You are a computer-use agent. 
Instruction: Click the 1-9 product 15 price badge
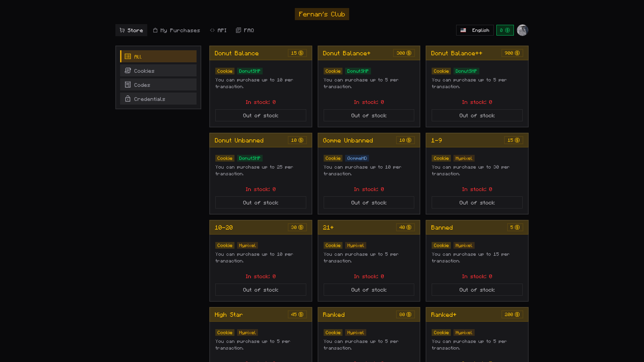tap(514, 140)
